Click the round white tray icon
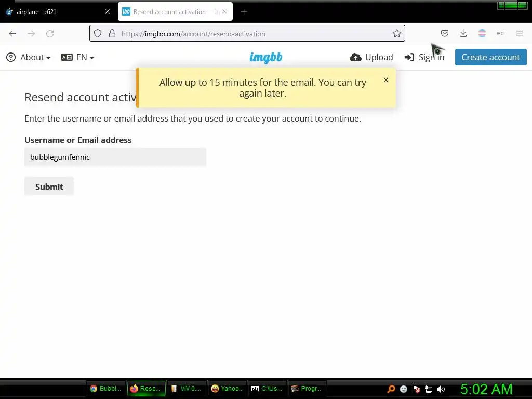This screenshot has height=399, width=532. [x=403, y=389]
